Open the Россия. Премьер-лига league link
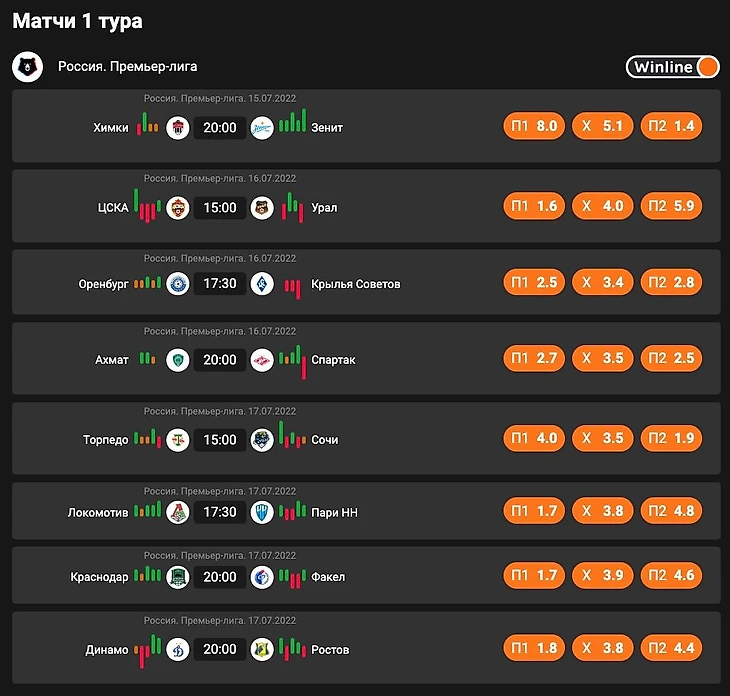 [127, 67]
